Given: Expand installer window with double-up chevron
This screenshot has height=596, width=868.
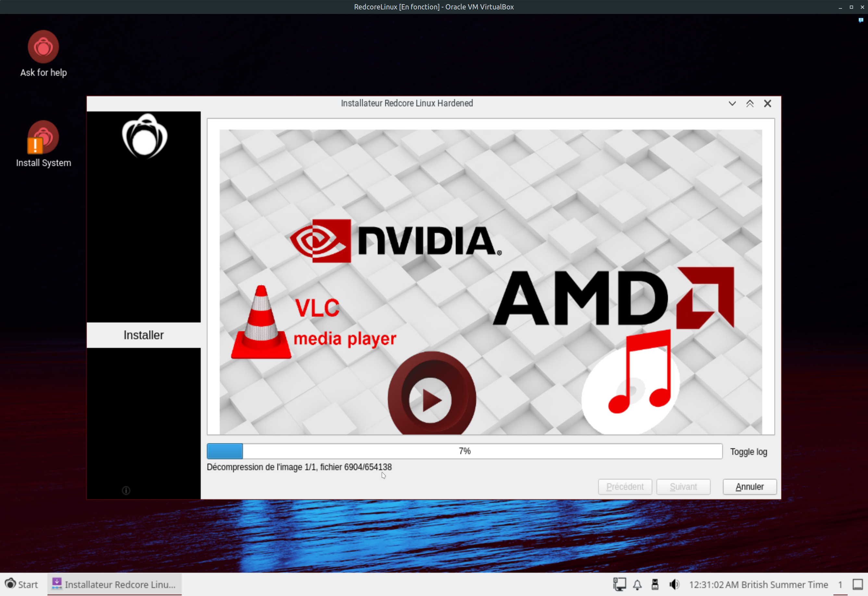Looking at the screenshot, I should (x=750, y=104).
